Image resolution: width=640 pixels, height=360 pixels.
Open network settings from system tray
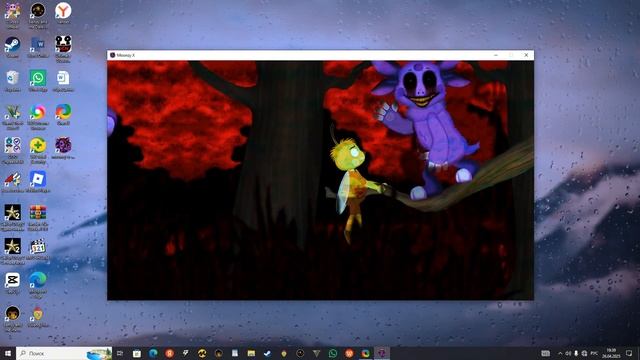coord(584,353)
